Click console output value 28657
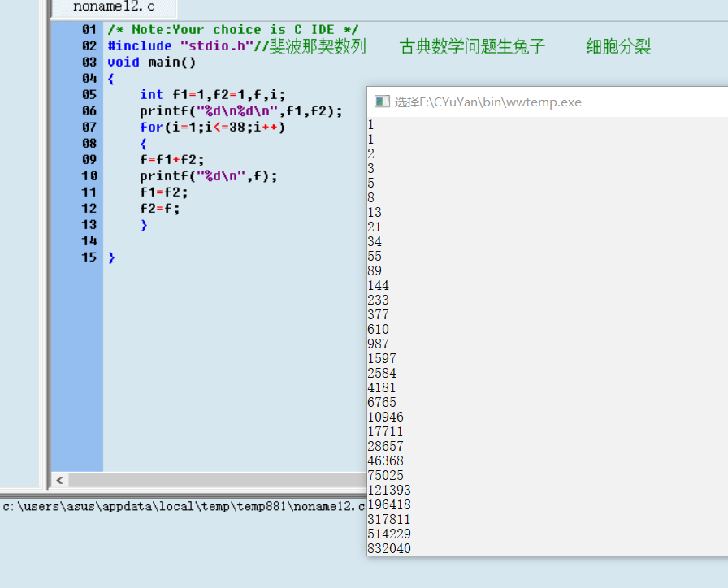728x588 pixels. pyautogui.click(x=386, y=446)
